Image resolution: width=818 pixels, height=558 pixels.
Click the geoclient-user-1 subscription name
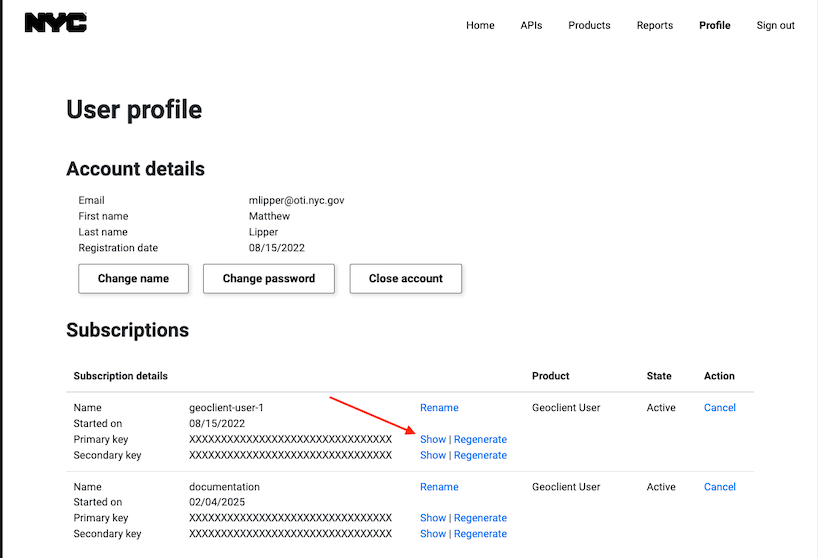[x=226, y=407]
